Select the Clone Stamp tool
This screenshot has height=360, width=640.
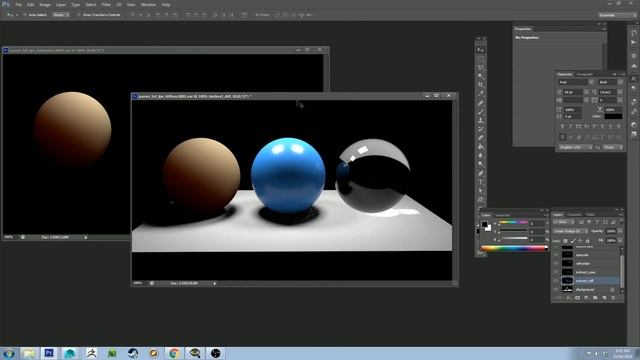[x=481, y=120]
